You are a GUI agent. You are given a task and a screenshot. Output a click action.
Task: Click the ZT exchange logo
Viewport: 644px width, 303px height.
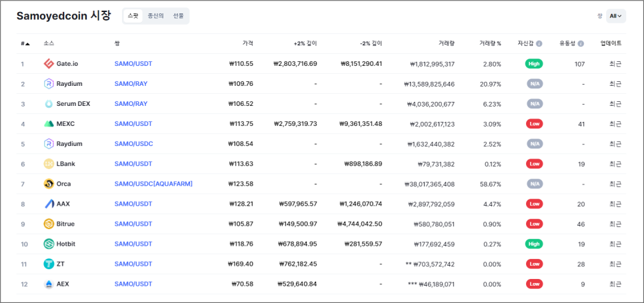point(49,264)
